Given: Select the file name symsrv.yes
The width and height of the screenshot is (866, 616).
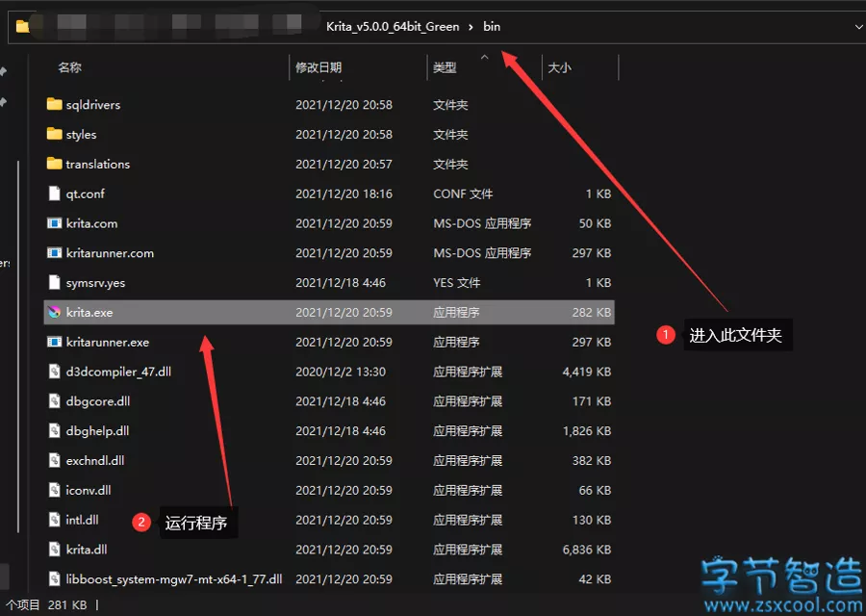Looking at the screenshot, I should click(95, 283).
